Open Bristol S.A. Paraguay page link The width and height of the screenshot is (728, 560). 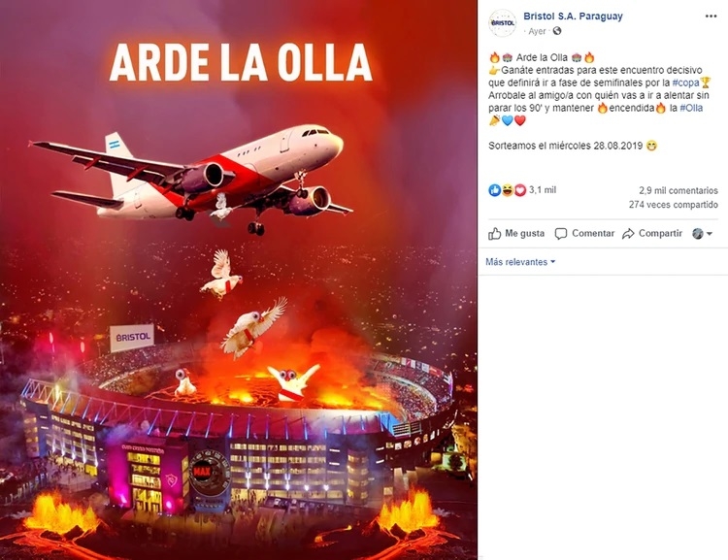[573, 16]
